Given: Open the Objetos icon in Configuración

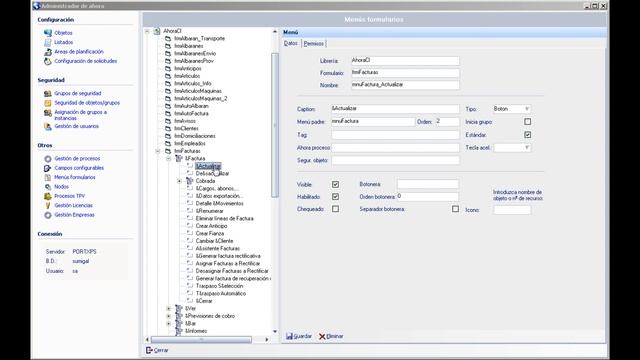Looking at the screenshot, I should 48,33.
